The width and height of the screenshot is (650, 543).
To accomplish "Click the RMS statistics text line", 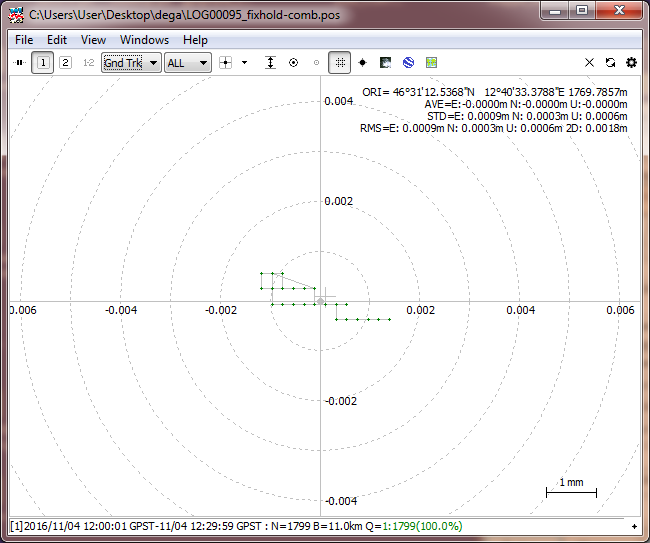I will [493, 128].
